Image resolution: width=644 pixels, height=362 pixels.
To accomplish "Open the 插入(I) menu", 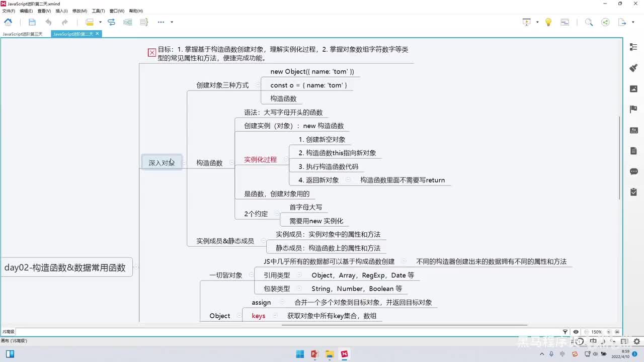I will click(x=61, y=11).
